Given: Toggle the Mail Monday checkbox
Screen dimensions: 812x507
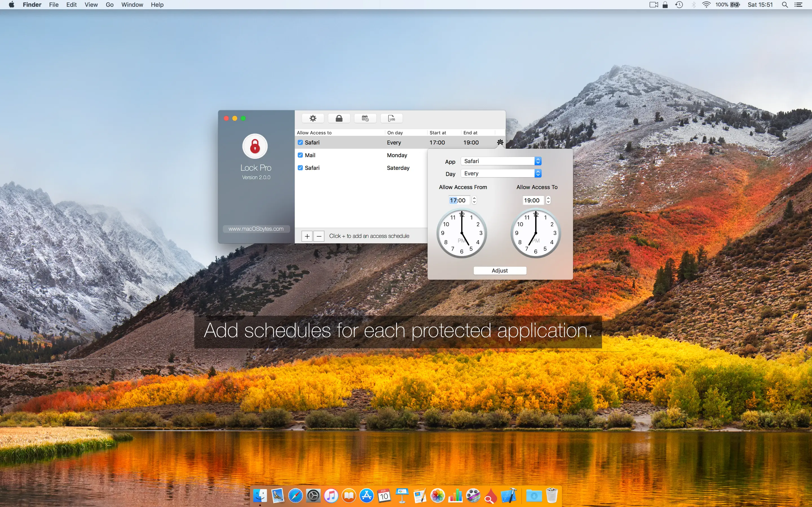Looking at the screenshot, I should (300, 155).
